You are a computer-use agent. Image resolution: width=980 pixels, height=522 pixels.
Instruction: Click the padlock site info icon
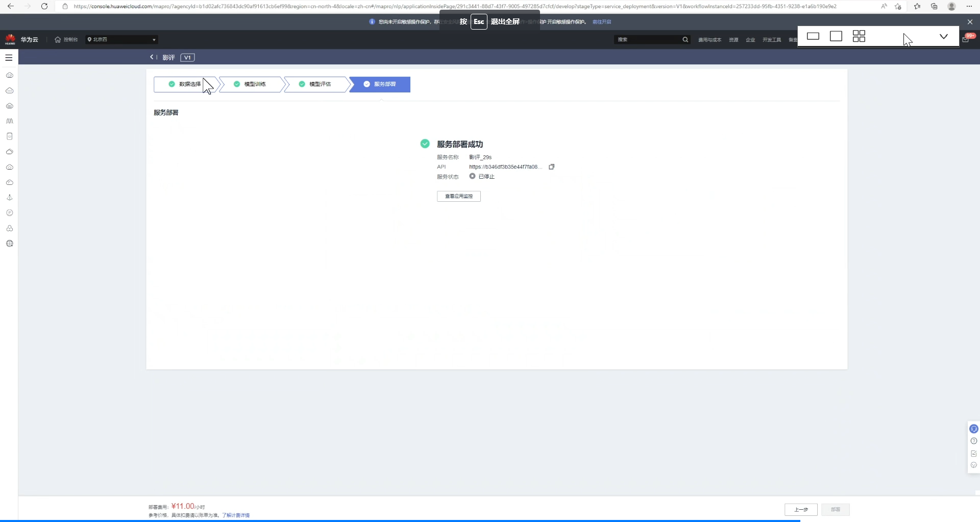[x=65, y=6]
